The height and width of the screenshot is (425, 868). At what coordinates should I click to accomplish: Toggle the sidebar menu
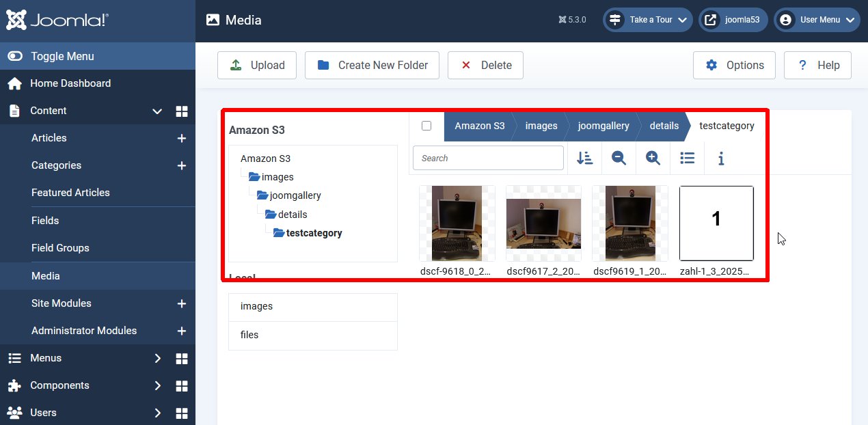(98, 56)
